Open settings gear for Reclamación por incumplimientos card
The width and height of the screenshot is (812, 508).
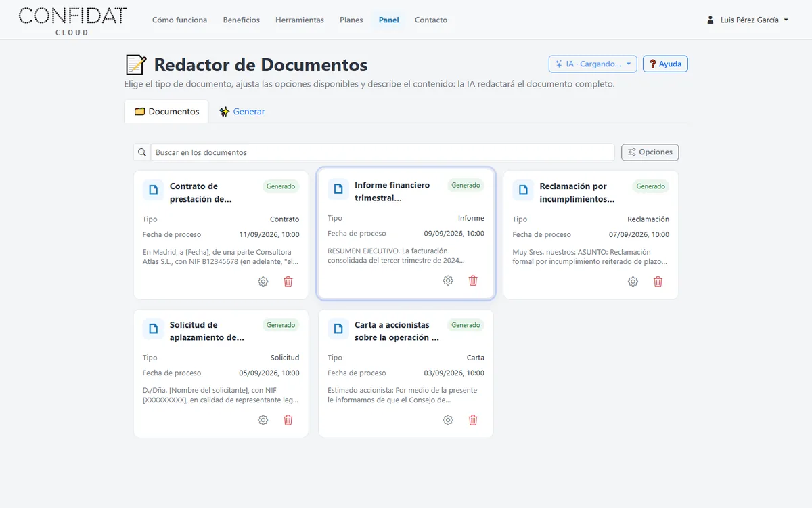coord(633,282)
